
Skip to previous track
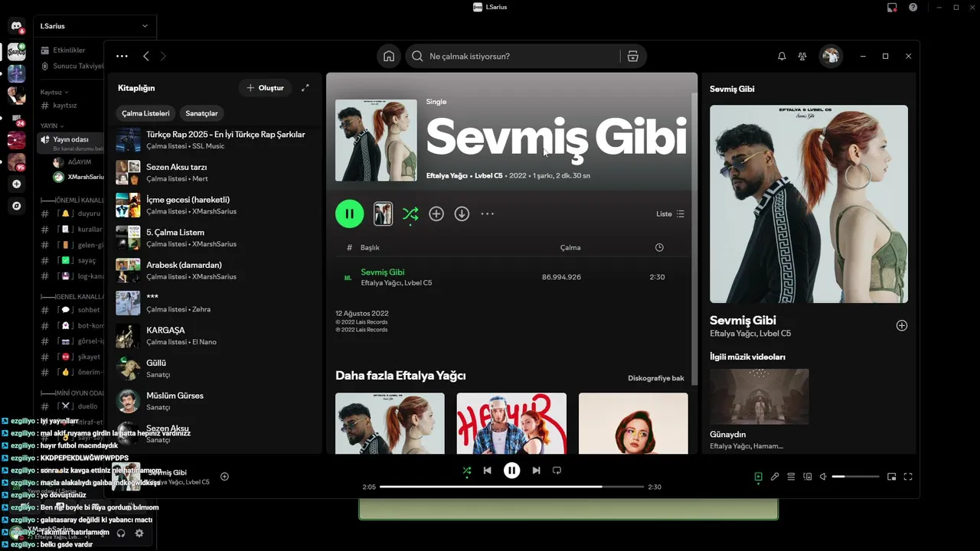click(487, 471)
